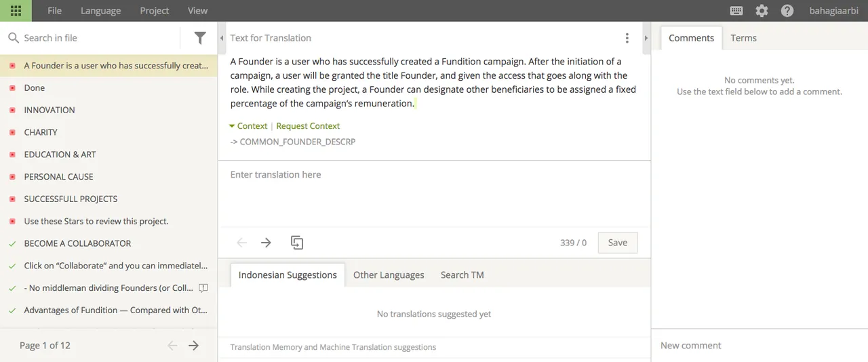The width and height of the screenshot is (868, 362).
Task: Open the settings gear icon
Action: 762,11
